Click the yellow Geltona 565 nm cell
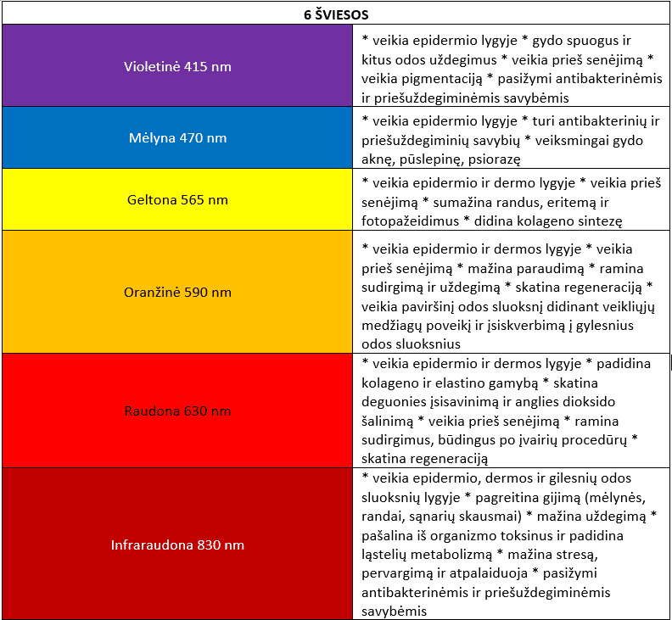The image size is (672, 620). pos(177,200)
